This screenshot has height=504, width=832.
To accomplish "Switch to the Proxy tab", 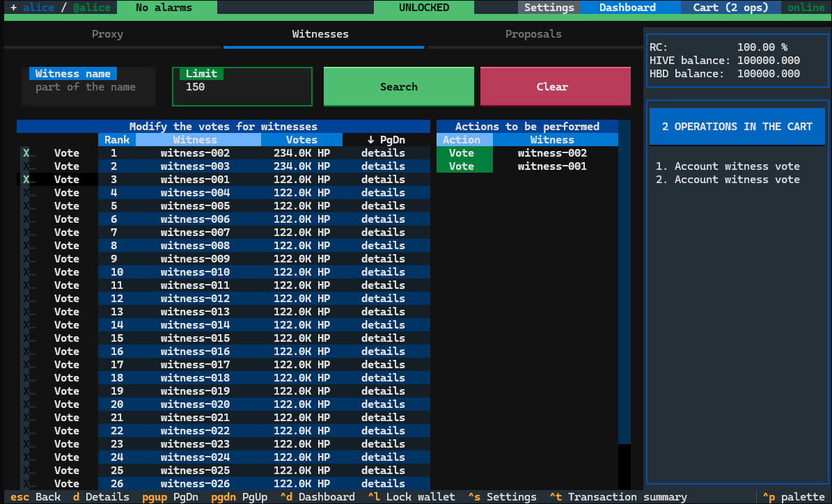I will (107, 34).
